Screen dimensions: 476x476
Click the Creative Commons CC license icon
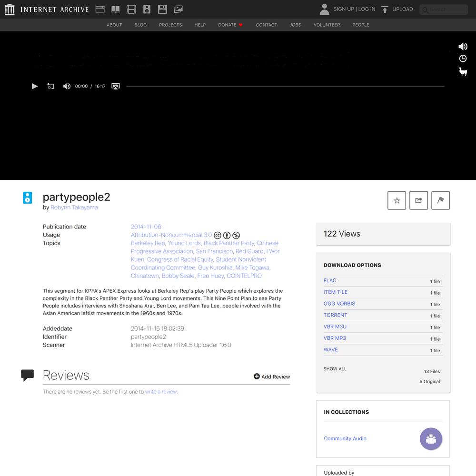coord(218,235)
